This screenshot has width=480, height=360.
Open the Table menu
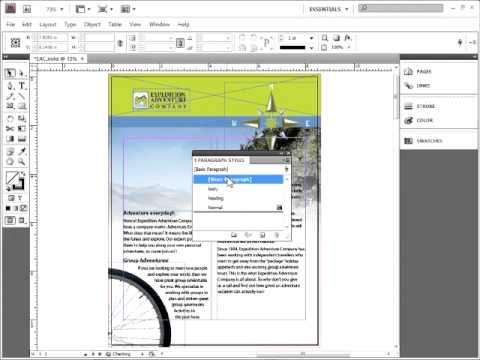point(115,24)
